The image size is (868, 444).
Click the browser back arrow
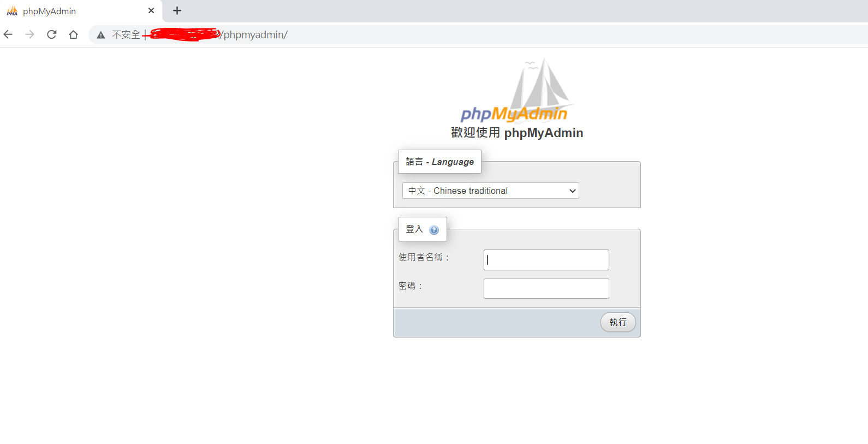point(8,34)
